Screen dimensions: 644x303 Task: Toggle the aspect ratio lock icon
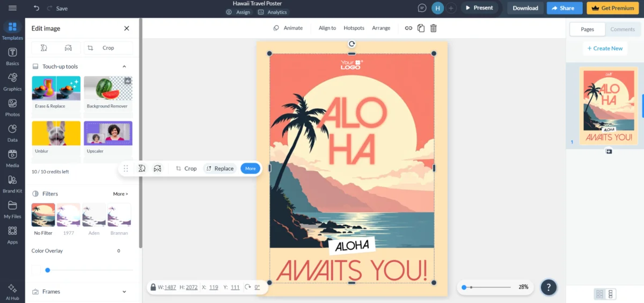coord(153,287)
